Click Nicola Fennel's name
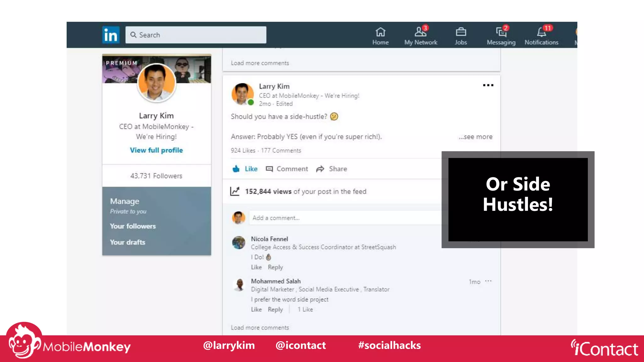 269,239
